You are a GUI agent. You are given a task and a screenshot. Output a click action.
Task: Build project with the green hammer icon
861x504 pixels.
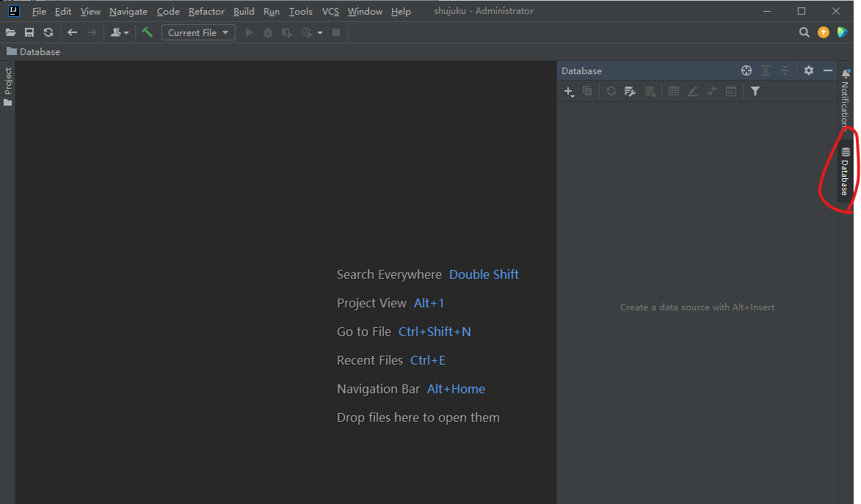pyautogui.click(x=147, y=32)
